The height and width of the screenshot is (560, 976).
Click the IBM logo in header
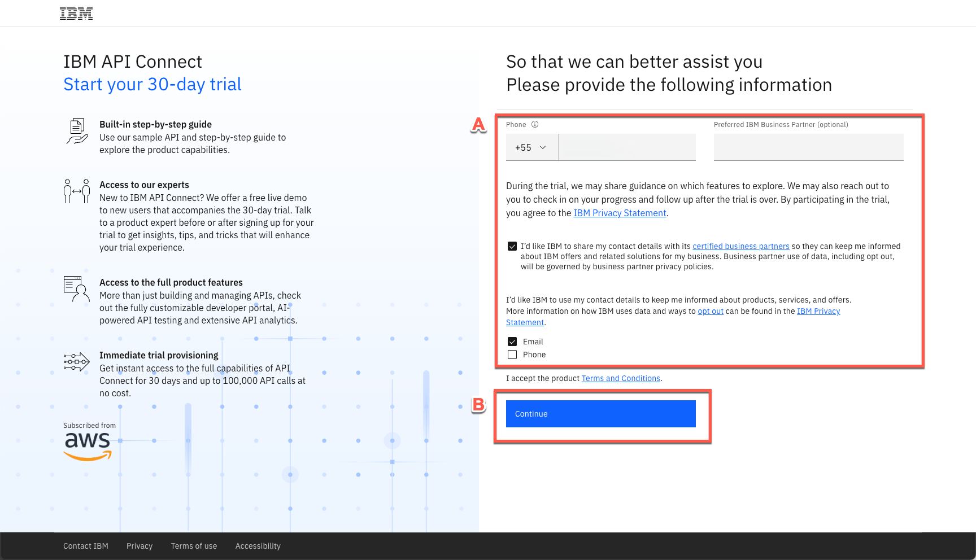(76, 14)
